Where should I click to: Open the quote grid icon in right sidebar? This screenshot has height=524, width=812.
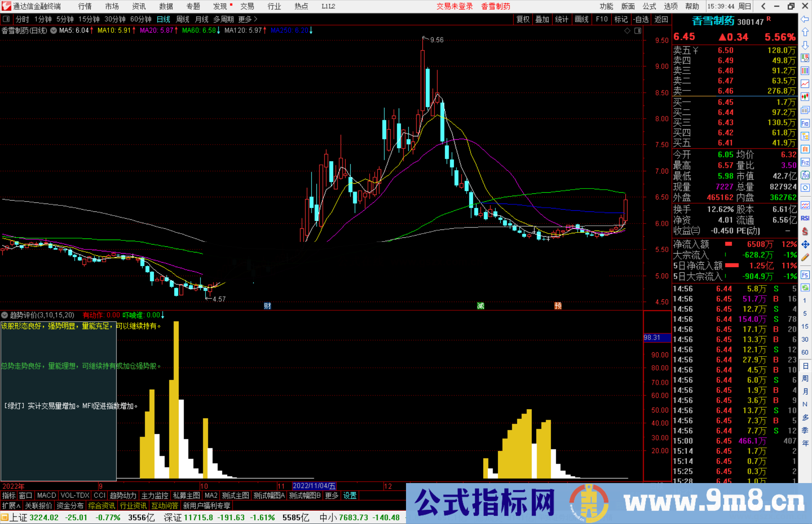(805, 71)
